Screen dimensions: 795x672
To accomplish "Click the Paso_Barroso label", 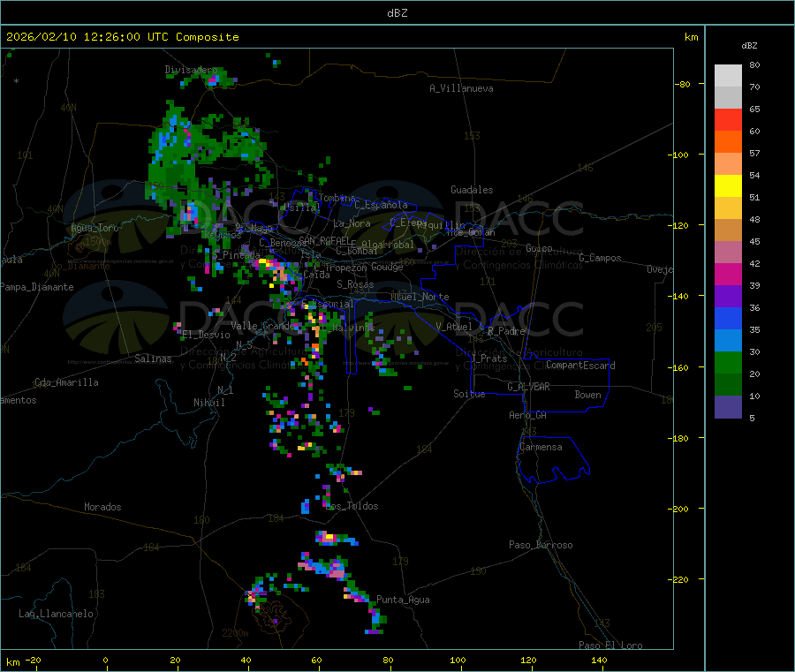I will (x=541, y=546).
